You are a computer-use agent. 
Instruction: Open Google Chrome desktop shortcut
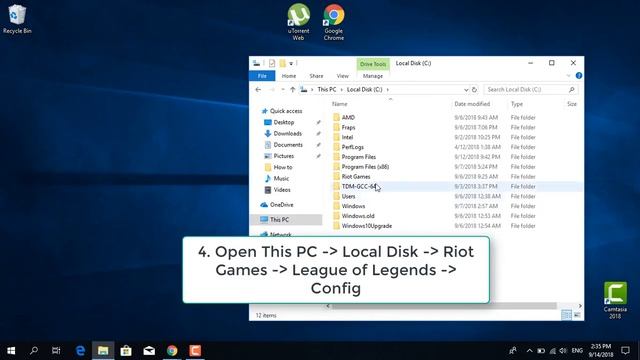333,22
